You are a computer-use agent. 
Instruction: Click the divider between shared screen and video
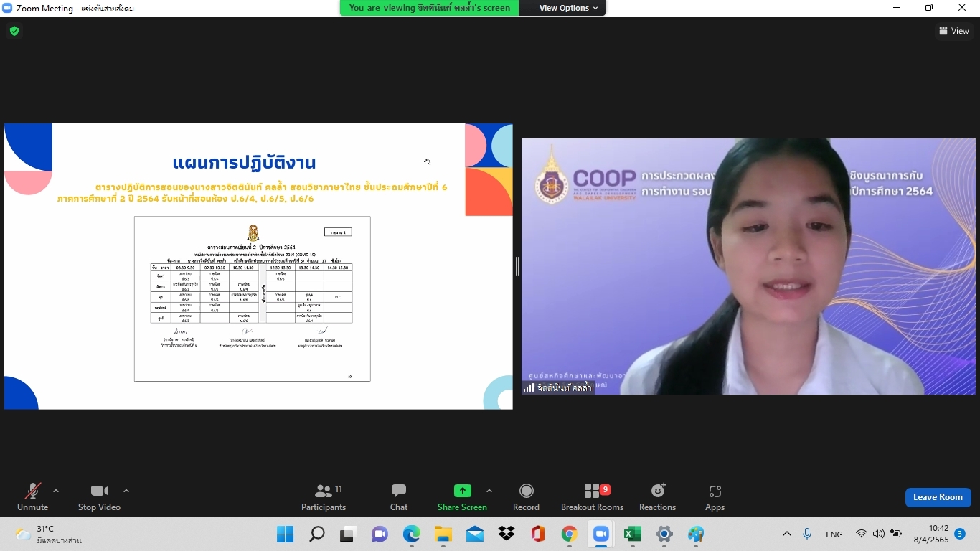tap(517, 266)
